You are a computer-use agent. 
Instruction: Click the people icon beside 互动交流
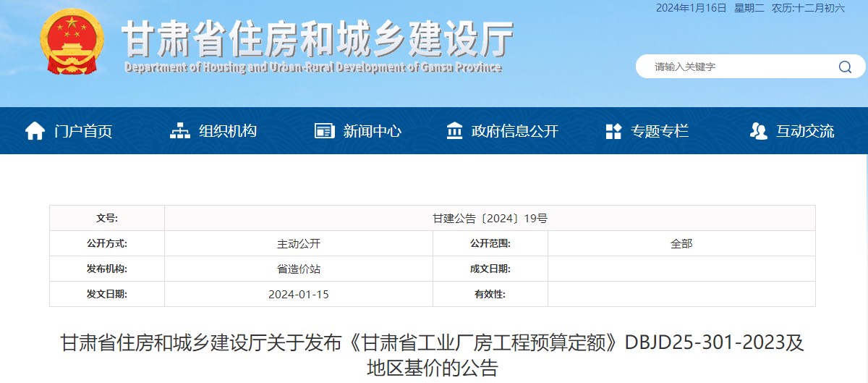click(758, 131)
